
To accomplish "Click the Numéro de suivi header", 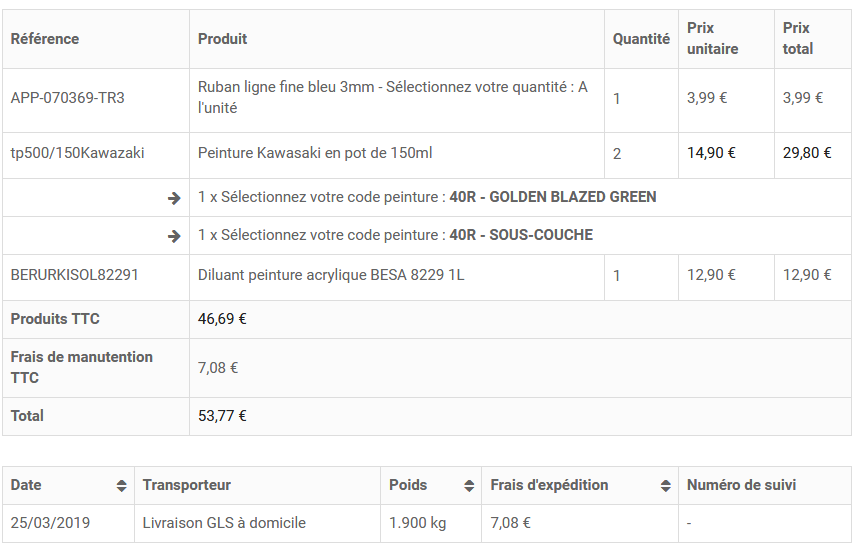I will [x=741, y=485].
